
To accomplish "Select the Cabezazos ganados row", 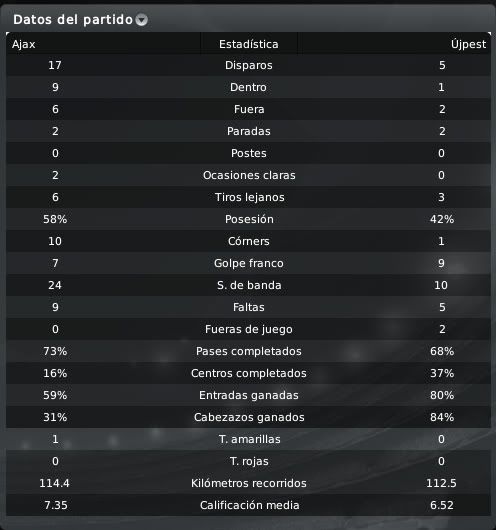I will click(x=249, y=417).
